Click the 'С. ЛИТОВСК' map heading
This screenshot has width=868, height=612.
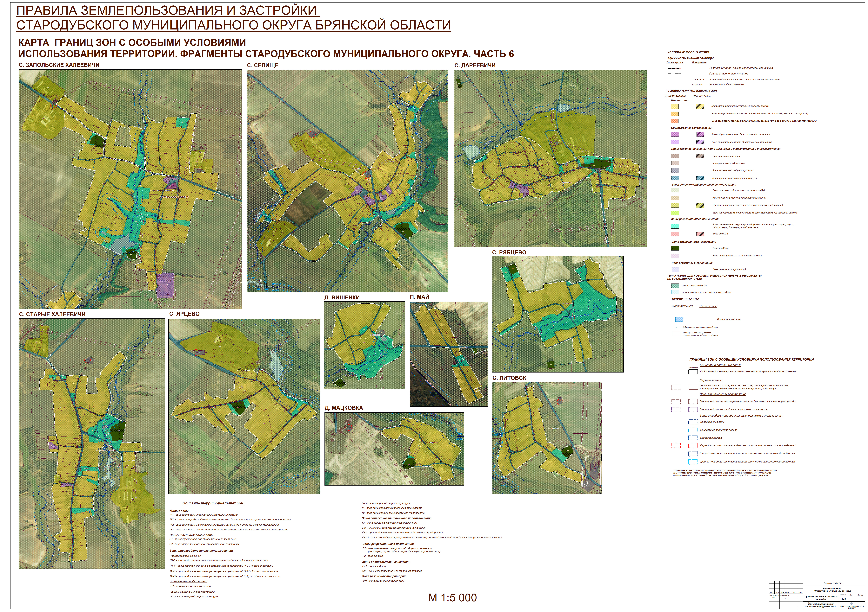point(509,378)
